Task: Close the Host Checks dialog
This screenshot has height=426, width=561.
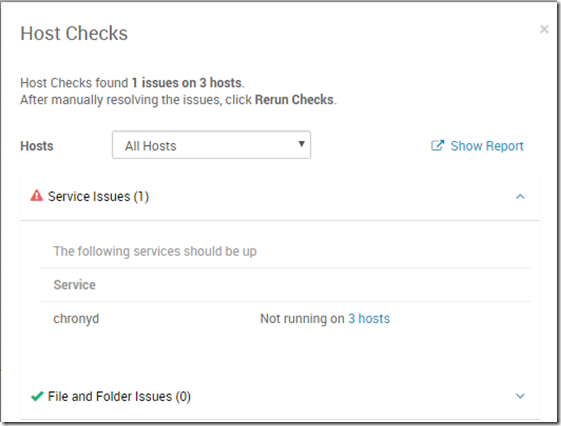Action: point(544,29)
